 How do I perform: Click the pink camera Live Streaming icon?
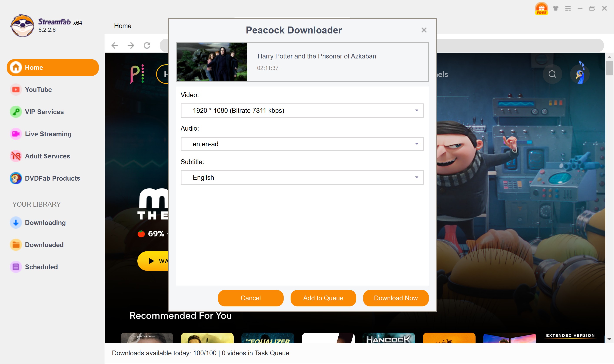[16, 134]
